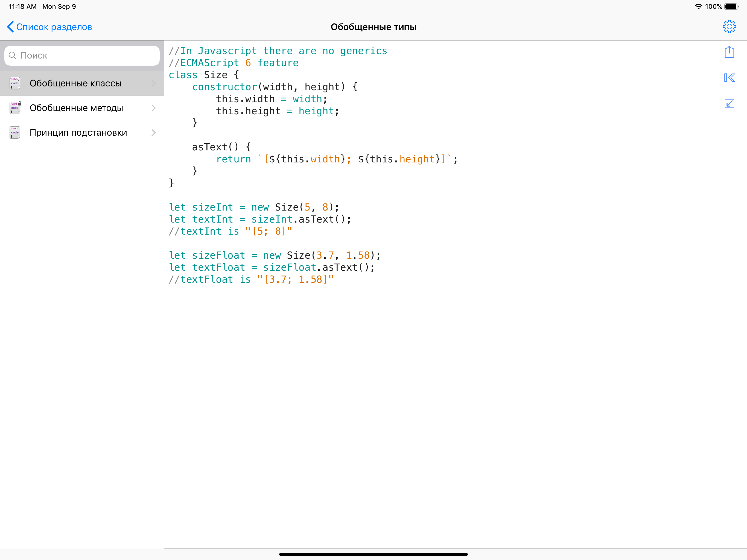Tap the battery status indicator

pos(731,6)
